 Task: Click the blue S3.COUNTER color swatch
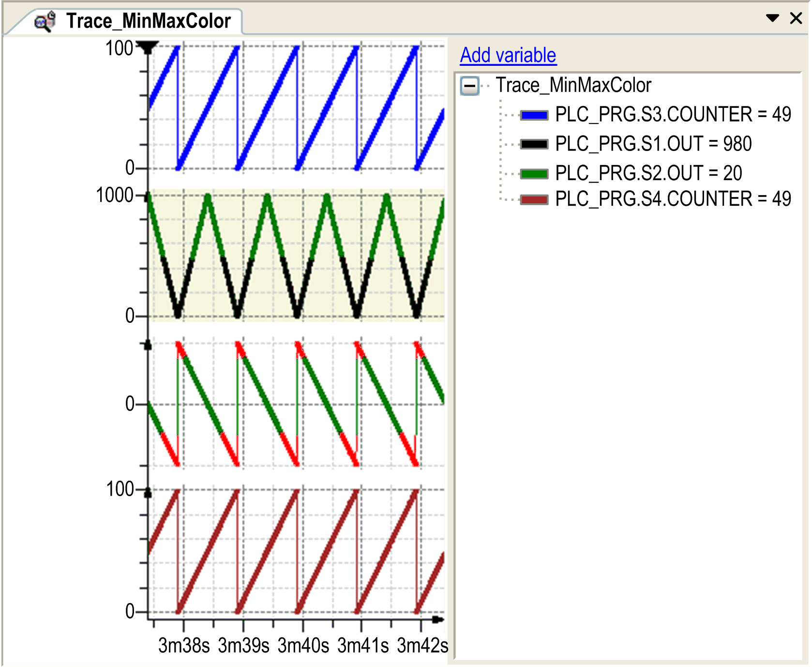click(x=534, y=115)
